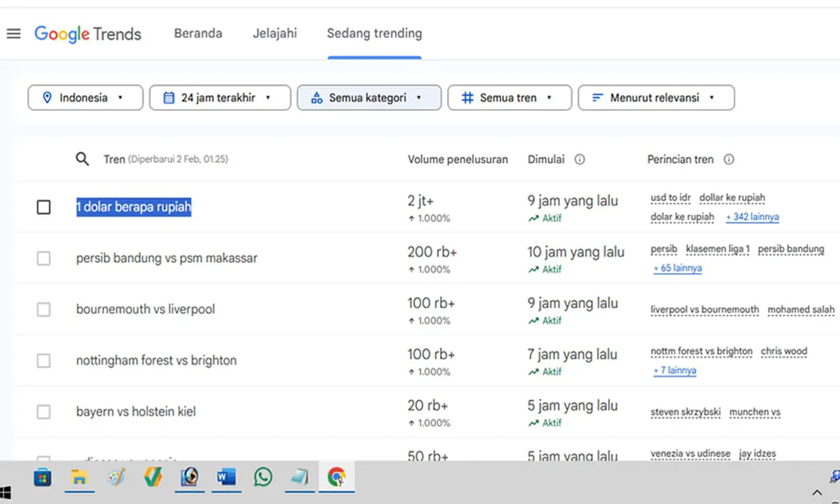Viewport: 840px width, 504px height.
Task: Open the navigation hamburger menu
Action: click(x=13, y=34)
